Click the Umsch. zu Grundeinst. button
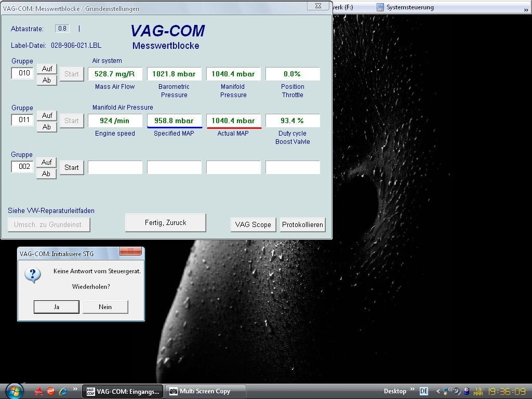532x399 pixels. (49, 224)
